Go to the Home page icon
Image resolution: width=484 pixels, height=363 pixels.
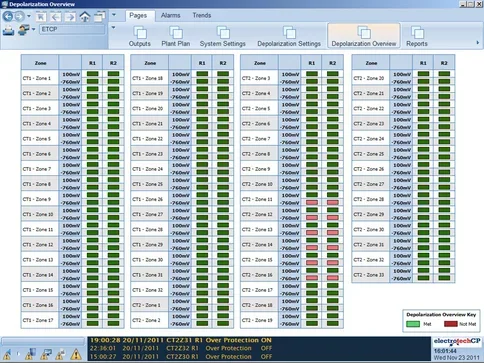pos(85,17)
